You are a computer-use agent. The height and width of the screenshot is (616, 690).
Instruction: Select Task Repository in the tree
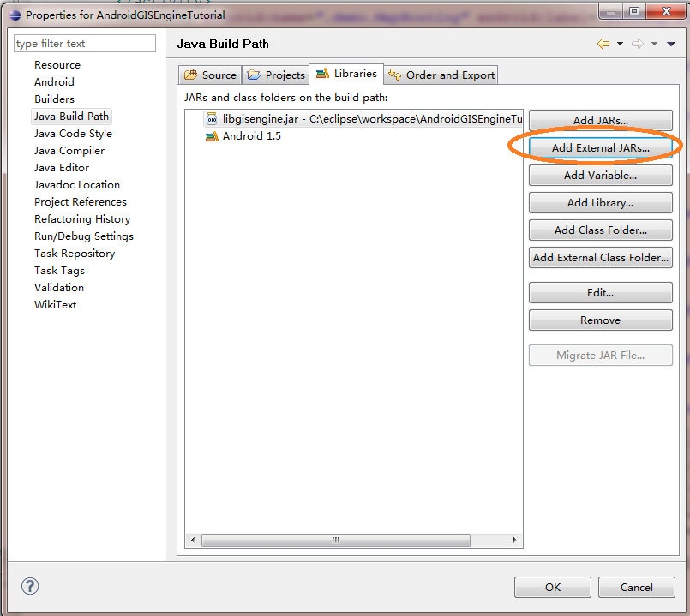[75, 254]
